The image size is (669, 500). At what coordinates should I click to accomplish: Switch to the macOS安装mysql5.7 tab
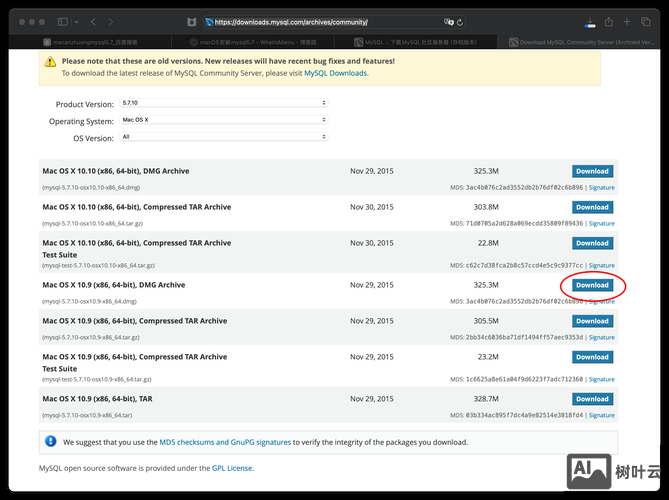[x=251, y=42]
